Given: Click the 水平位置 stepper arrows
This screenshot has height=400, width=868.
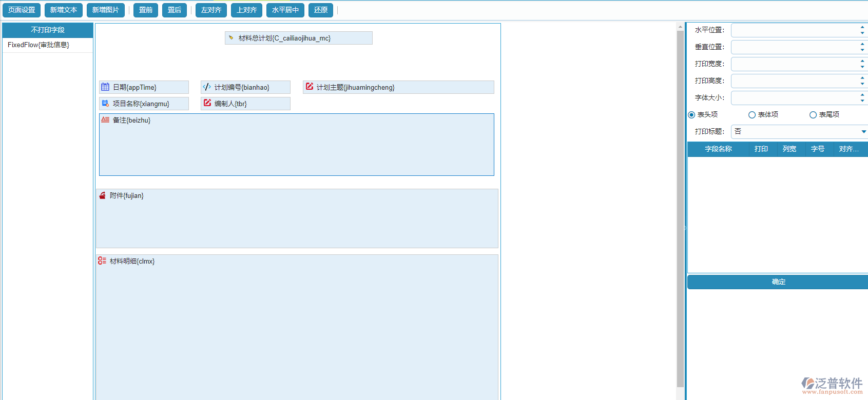Looking at the screenshot, I should (x=862, y=30).
